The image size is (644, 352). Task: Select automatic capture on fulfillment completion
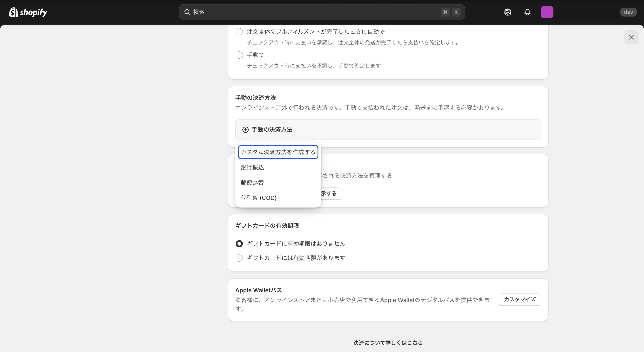(x=239, y=32)
